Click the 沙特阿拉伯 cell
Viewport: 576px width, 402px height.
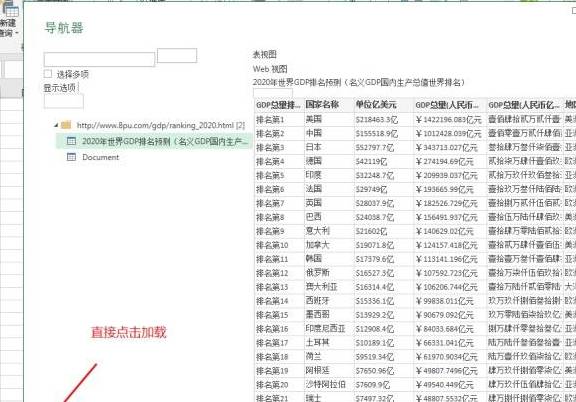tap(329, 385)
